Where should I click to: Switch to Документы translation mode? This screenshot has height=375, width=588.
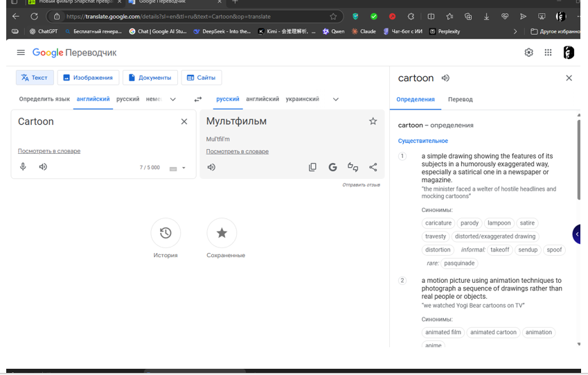(x=150, y=78)
